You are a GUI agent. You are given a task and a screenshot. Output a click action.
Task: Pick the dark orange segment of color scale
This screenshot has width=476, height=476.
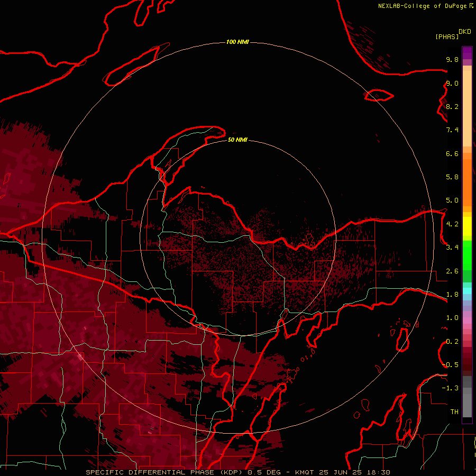467,182
